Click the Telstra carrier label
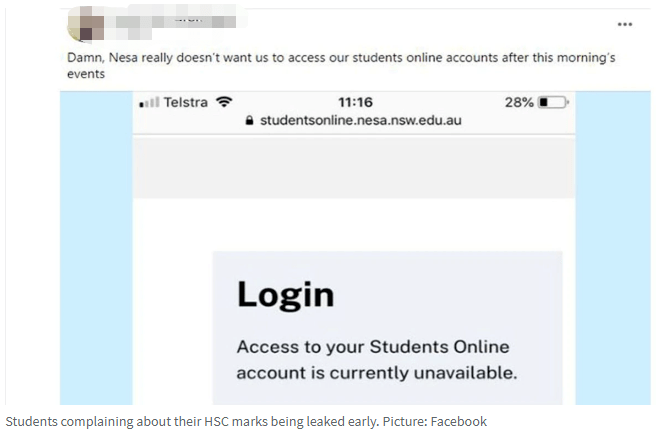The height and width of the screenshot is (430, 656). tap(185, 102)
